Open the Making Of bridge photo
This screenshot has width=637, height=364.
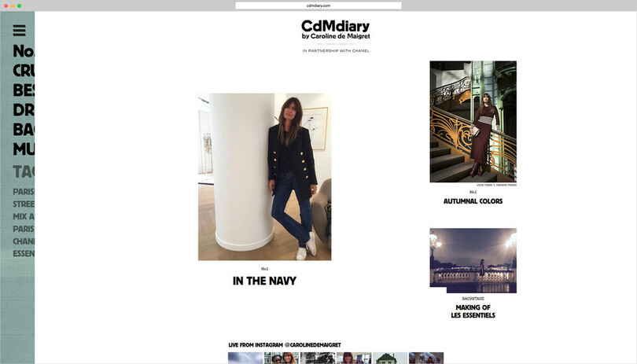tap(473, 260)
